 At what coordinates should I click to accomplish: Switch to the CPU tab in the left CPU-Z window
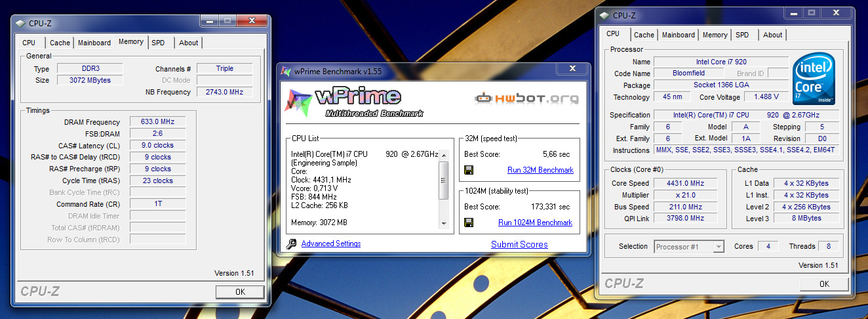(x=29, y=43)
